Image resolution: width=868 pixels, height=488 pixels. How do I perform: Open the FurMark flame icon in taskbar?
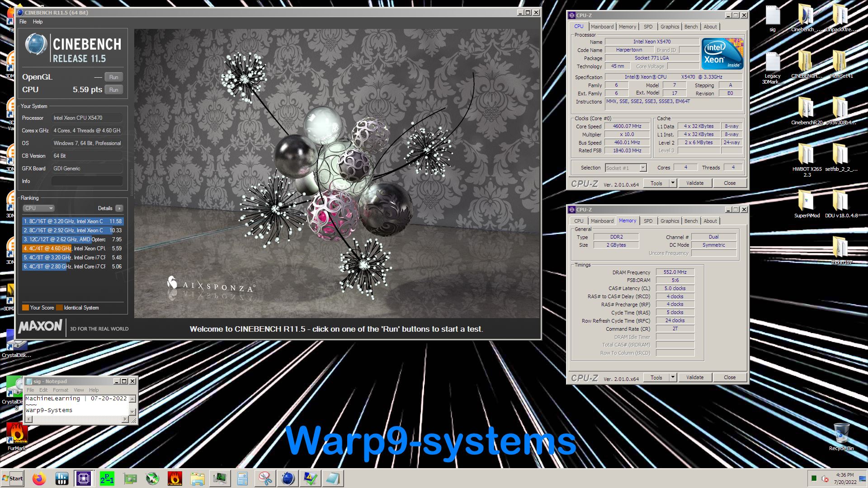(x=175, y=479)
